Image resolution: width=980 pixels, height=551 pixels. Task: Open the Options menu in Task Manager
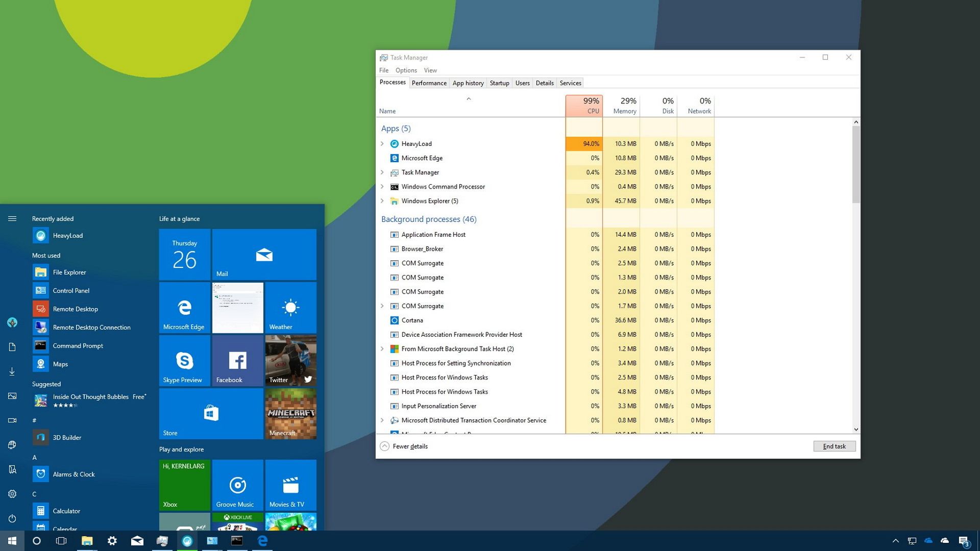coord(406,70)
